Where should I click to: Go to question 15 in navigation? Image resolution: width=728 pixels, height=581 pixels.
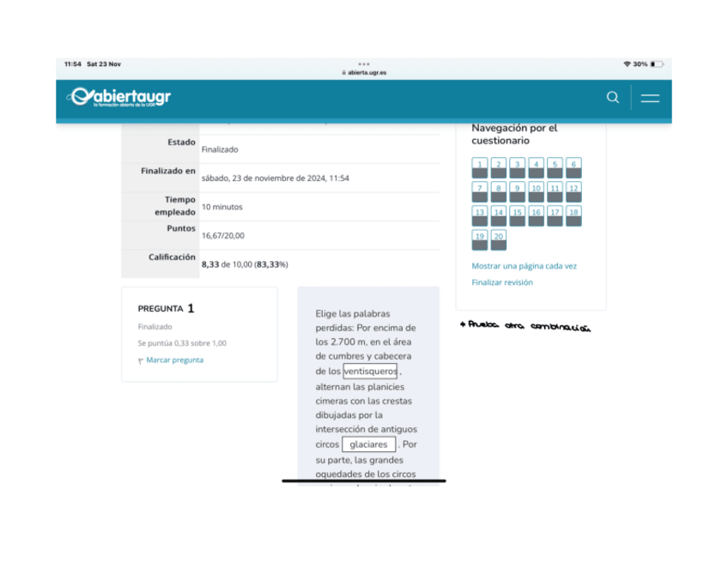click(517, 216)
